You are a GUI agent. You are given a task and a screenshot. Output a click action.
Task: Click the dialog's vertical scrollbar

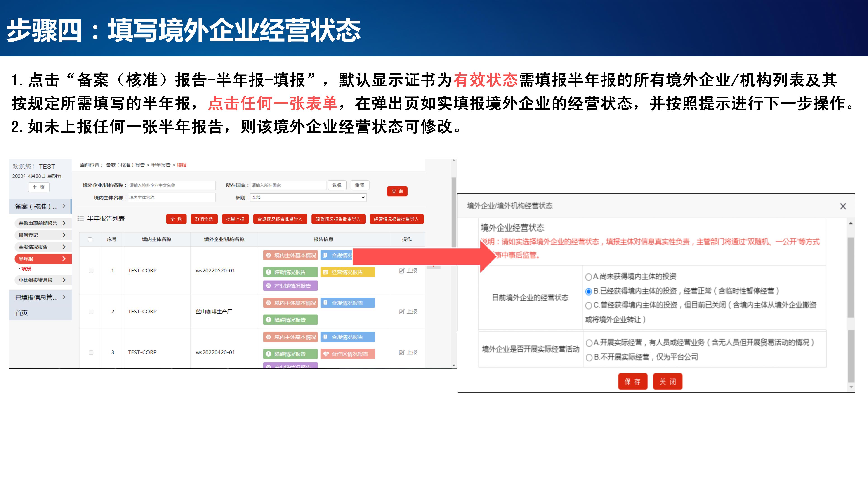point(851,278)
